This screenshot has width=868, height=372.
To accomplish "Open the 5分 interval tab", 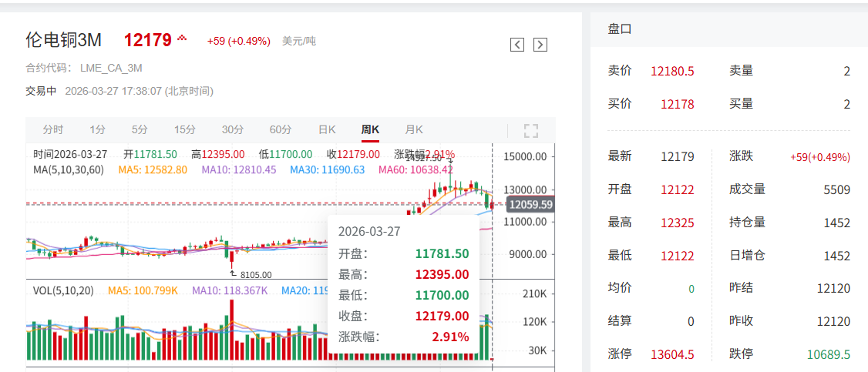I will (x=140, y=129).
